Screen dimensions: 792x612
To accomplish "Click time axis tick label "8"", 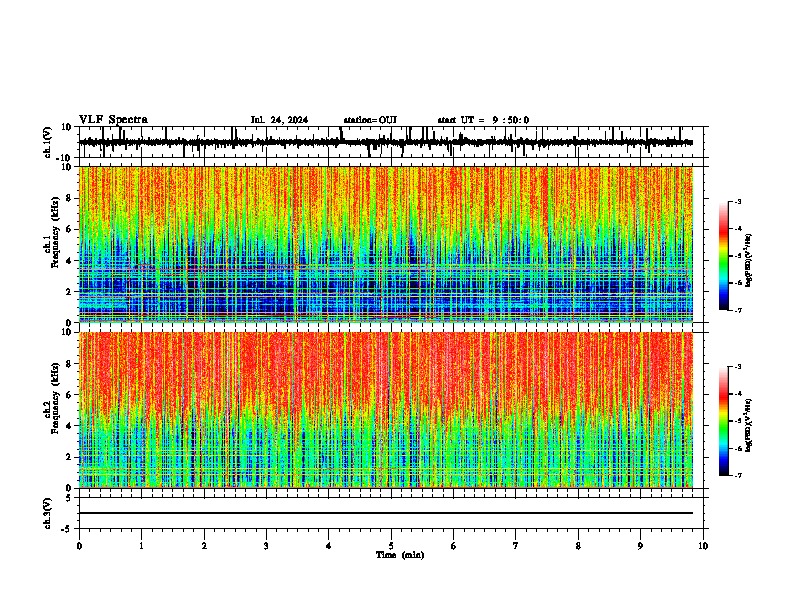I will click(x=578, y=546).
